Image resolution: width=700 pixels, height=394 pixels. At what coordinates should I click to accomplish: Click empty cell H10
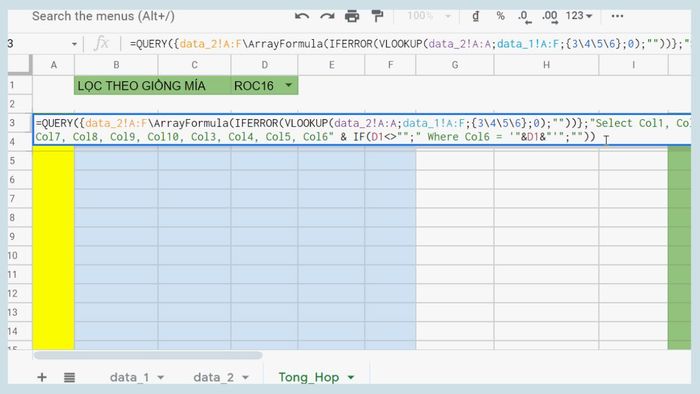pyautogui.click(x=546, y=255)
